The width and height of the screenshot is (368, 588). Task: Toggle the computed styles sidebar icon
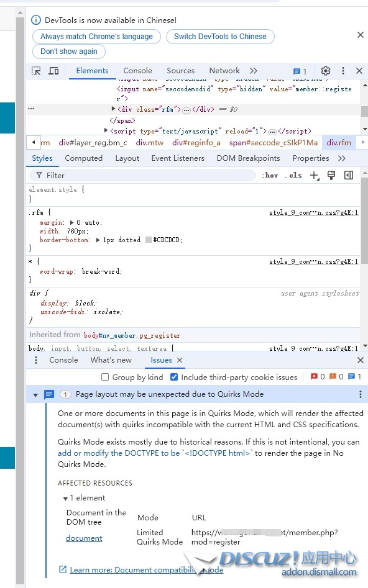349,175
